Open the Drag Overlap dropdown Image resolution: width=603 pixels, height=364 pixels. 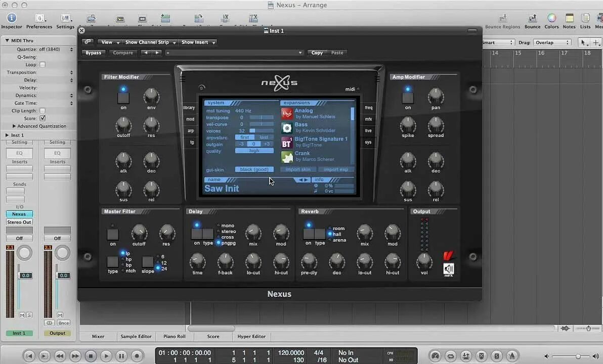(552, 42)
